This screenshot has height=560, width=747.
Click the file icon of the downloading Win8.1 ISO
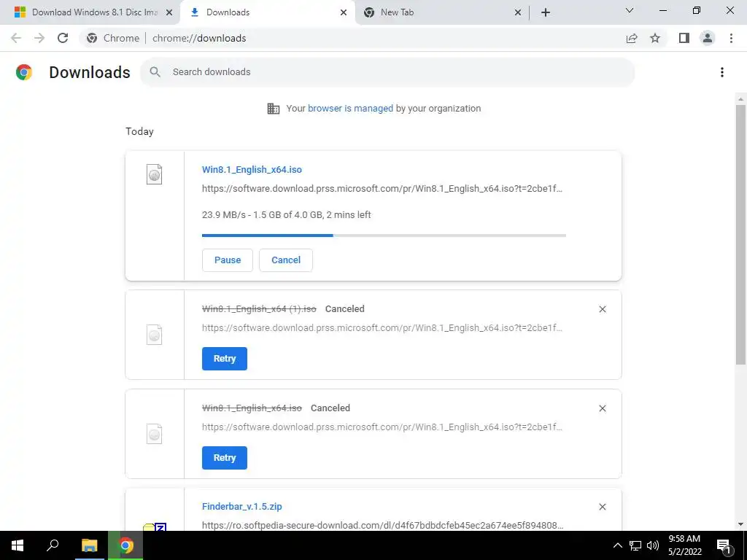(154, 174)
